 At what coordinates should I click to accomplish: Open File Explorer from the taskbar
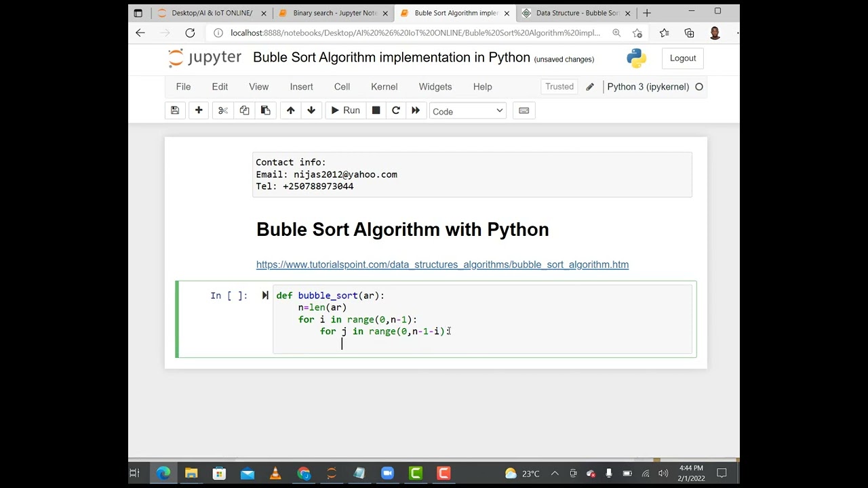(191, 473)
